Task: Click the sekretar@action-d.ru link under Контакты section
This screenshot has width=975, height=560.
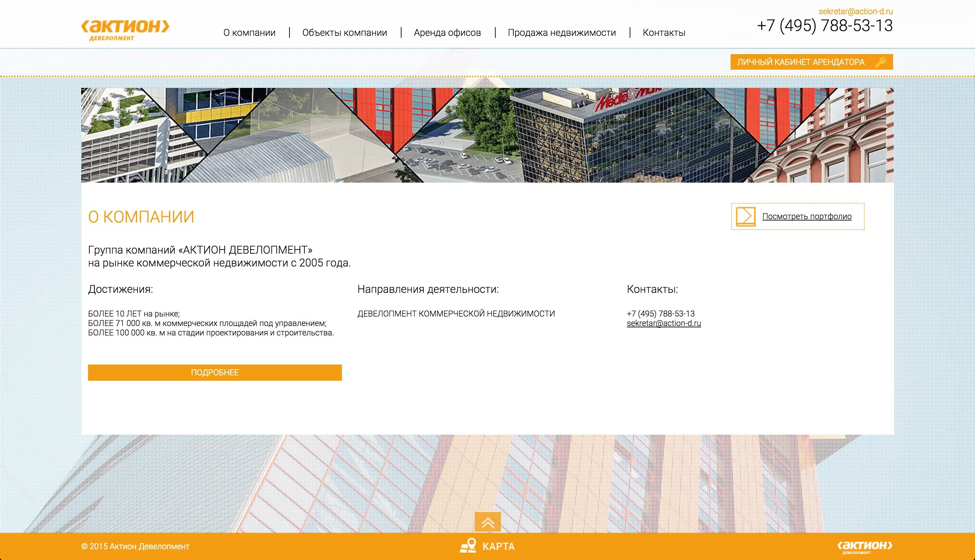Action: coord(664,324)
